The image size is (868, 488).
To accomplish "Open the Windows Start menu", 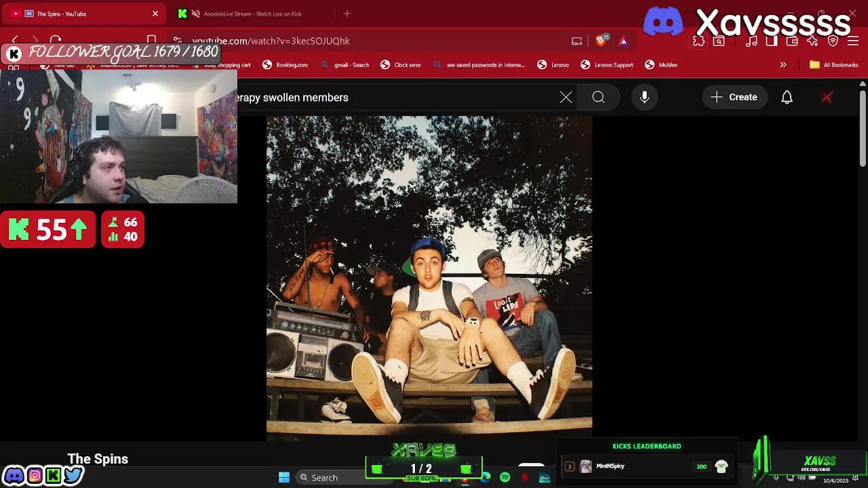I will pyautogui.click(x=284, y=478).
